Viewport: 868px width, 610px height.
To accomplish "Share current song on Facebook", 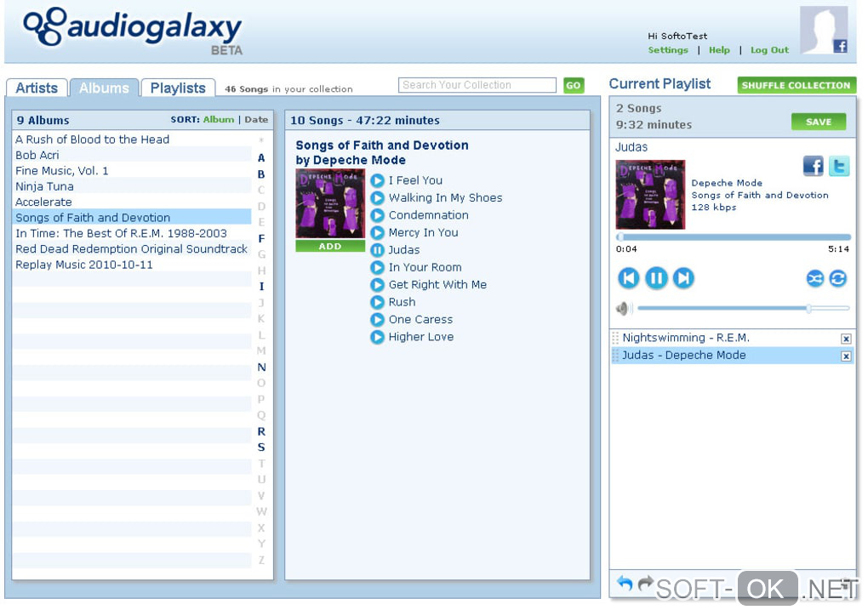I will (x=814, y=166).
